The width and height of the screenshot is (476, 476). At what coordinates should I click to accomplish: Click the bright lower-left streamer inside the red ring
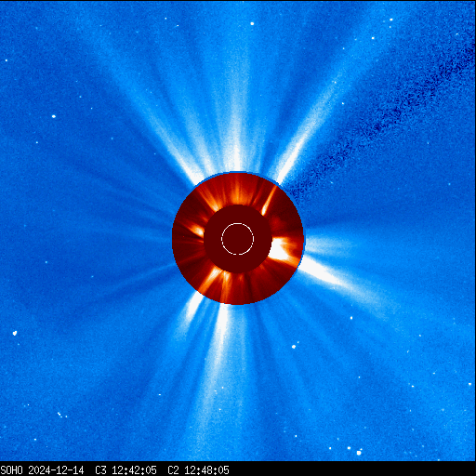coord(212,279)
